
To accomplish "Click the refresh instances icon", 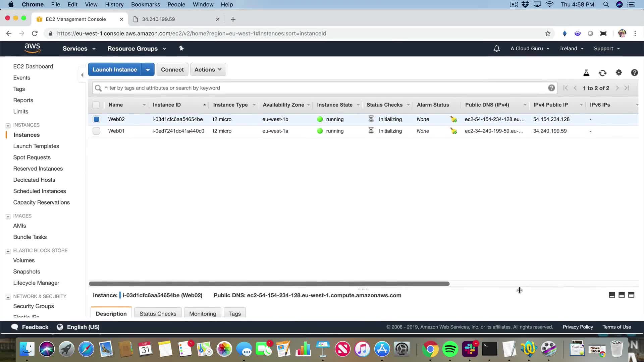I will (602, 73).
